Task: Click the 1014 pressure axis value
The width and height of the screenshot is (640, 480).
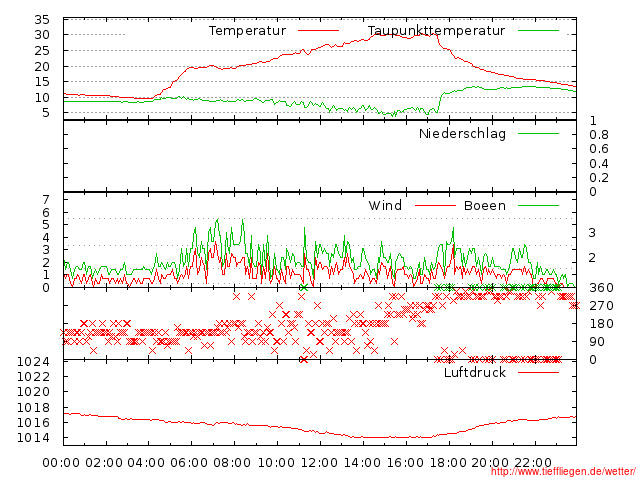Action: point(33,438)
